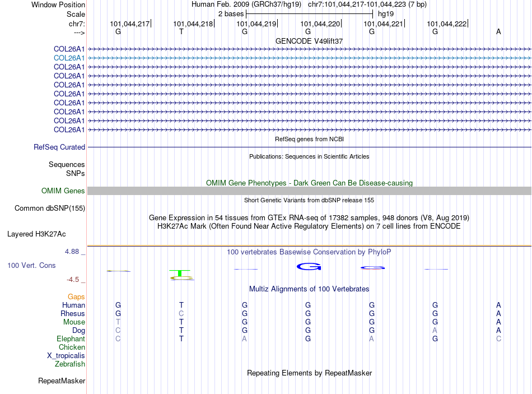Open the H3K27Ac Mark ENCODE track title
Screen dimensions: 532x394
[x=309, y=226]
